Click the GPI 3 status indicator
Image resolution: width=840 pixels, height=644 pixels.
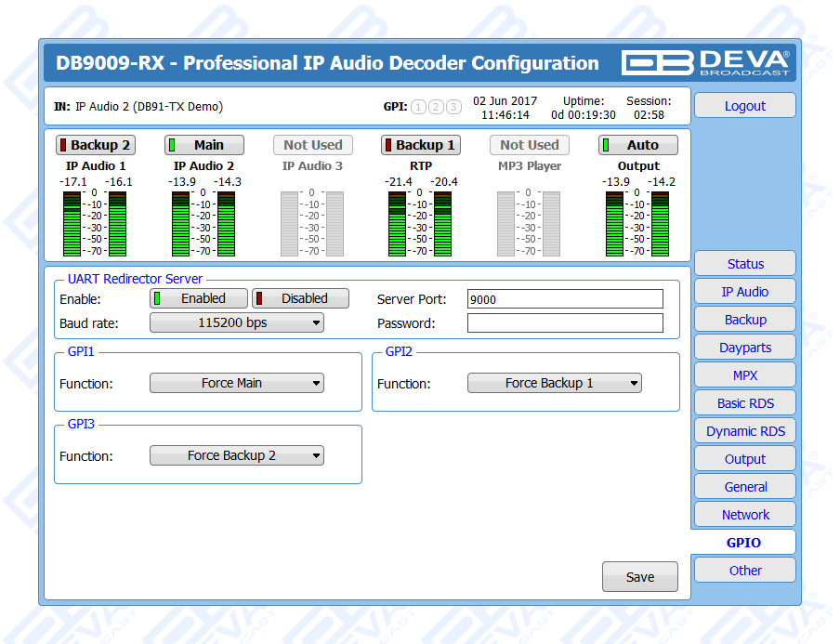point(453,107)
